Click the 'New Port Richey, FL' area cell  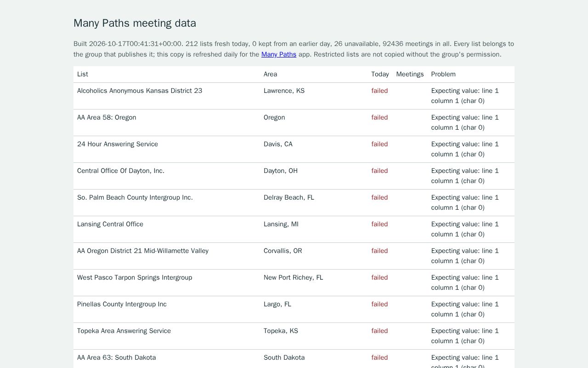pos(294,277)
